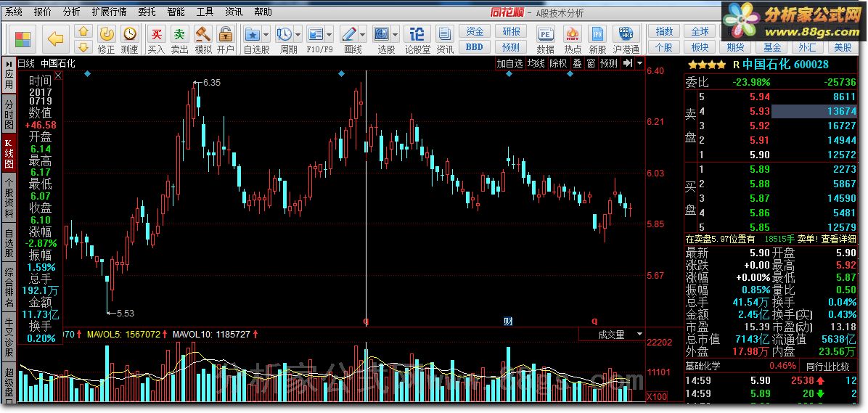Close the K-line data info panel
This screenshot has width=868, height=413.
pyautogui.click(x=58, y=76)
